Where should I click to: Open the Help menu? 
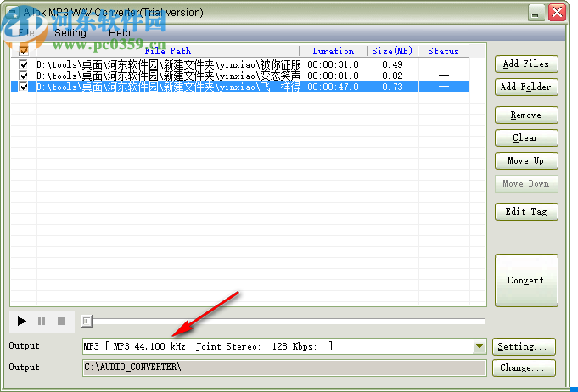click(x=119, y=33)
